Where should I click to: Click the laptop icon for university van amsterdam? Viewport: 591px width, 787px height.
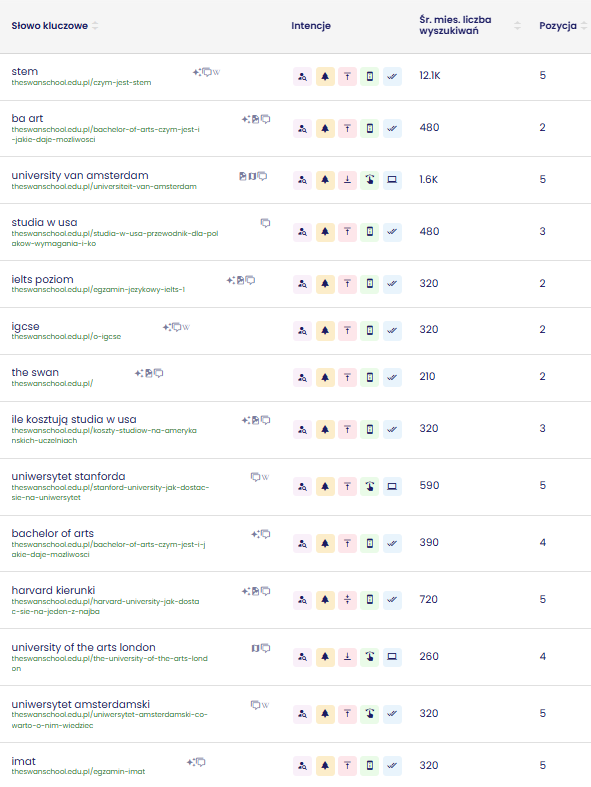392,180
